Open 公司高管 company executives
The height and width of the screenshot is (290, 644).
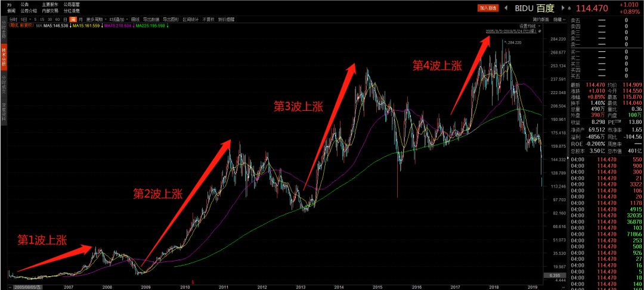[x=72, y=5]
